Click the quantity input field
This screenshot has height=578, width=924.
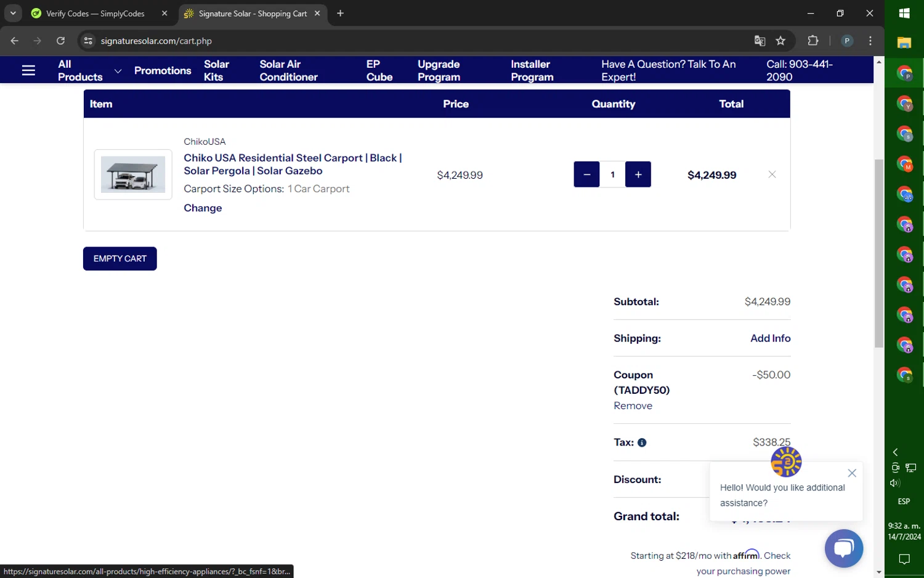point(612,174)
